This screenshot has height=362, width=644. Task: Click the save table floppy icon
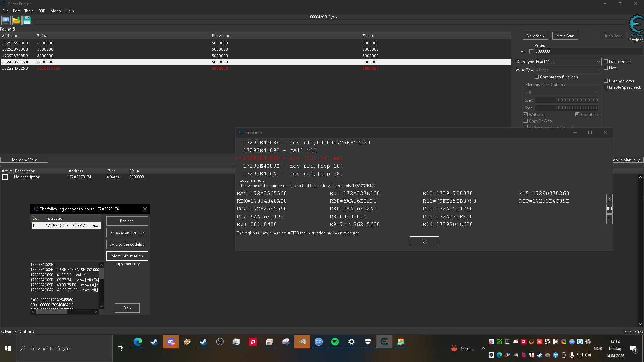pos(27,21)
